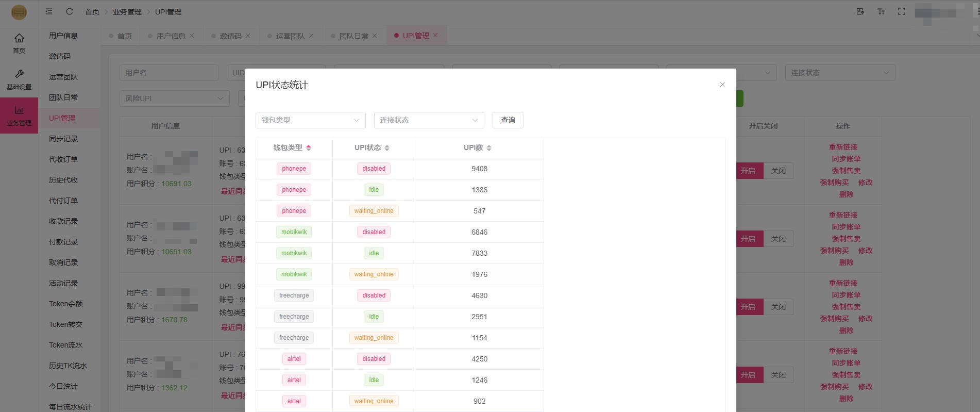
Task: Toggle fullscreen mode icon
Action: click(x=901, y=11)
